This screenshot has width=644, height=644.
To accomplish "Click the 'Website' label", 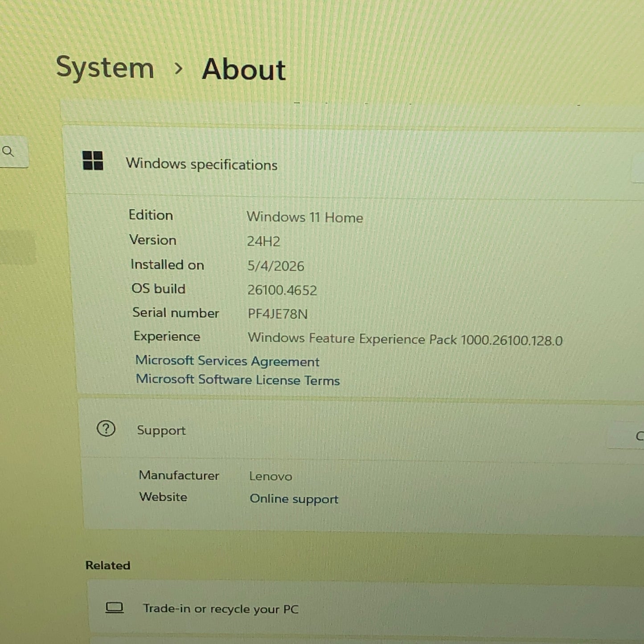I will (x=163, y=496).
